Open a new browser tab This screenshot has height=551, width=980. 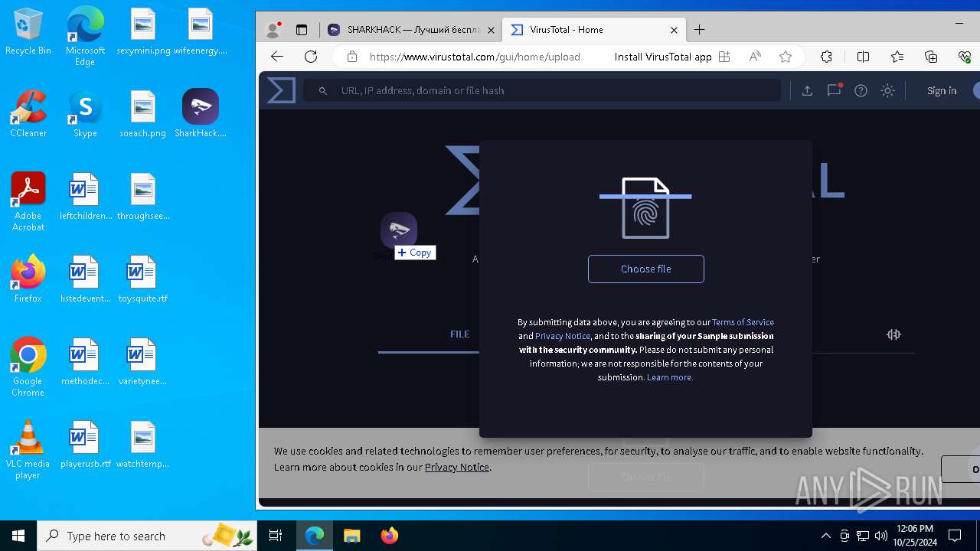click(x=699, y=30)
